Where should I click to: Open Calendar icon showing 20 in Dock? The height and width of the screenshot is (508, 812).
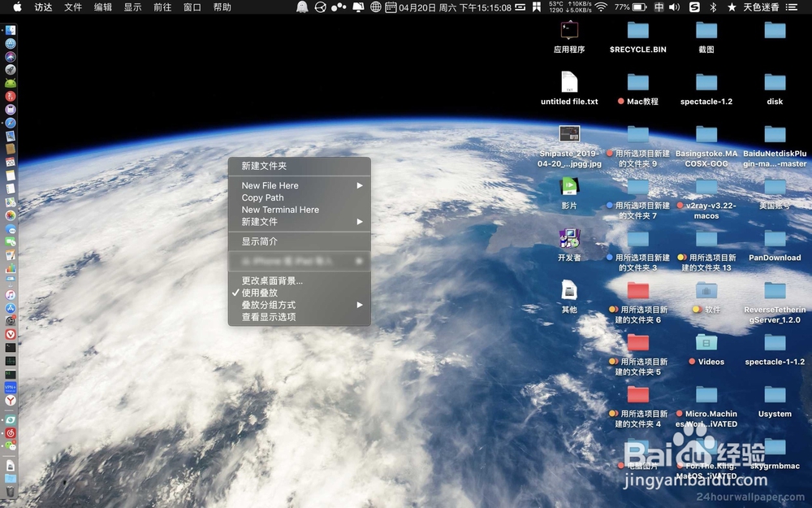[11, 163]
